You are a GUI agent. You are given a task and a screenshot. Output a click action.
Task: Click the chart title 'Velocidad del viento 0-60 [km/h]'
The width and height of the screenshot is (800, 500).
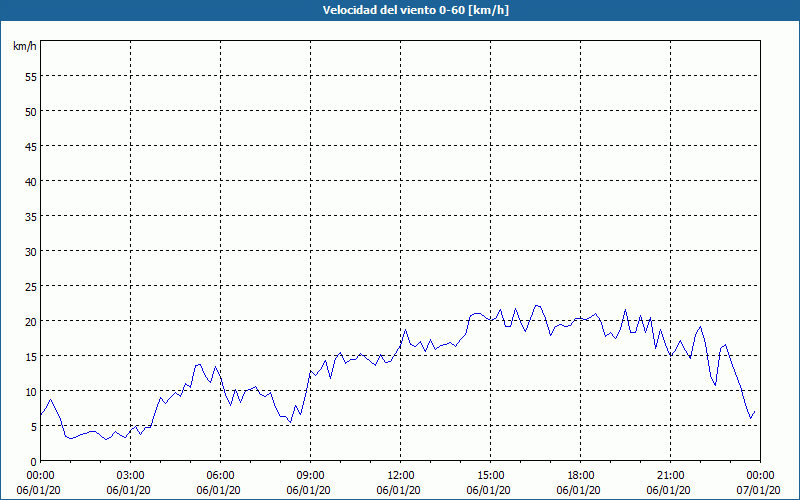(415, 10)
